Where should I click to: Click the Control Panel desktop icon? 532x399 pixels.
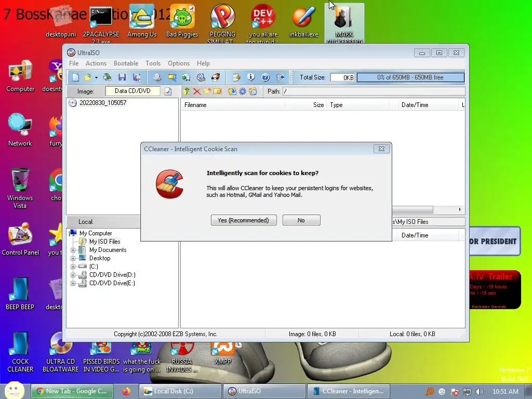tap(20, 239)
